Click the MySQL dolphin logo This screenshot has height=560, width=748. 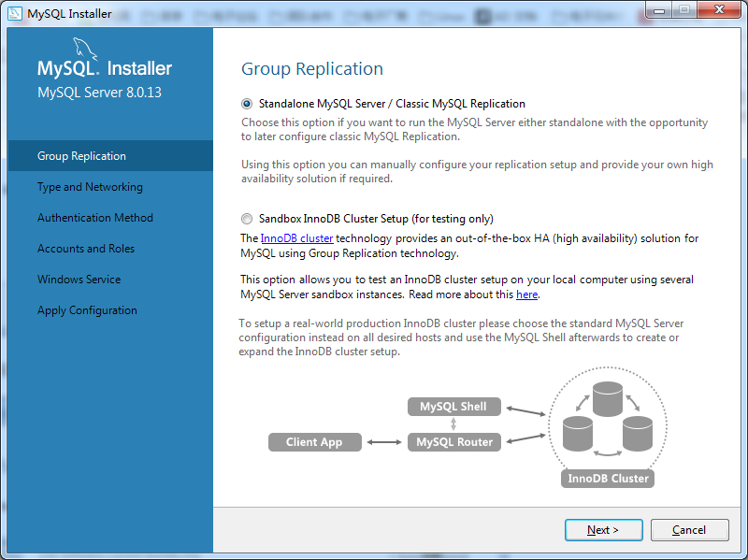(x=85, y=50)
